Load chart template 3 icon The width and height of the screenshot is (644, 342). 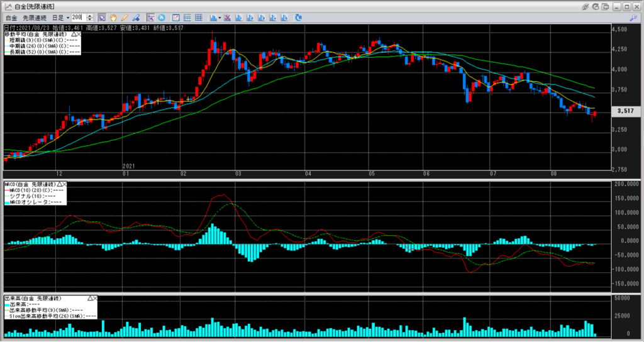pos(262,18)
